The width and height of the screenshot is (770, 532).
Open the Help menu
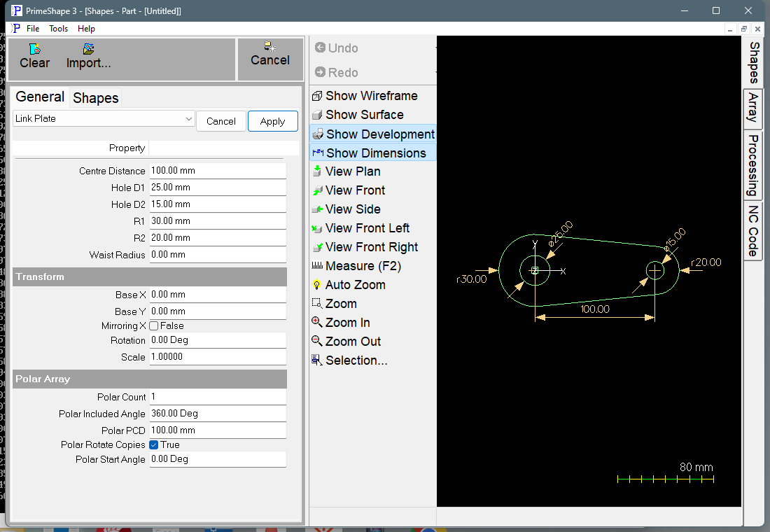(x=86, y=29)
